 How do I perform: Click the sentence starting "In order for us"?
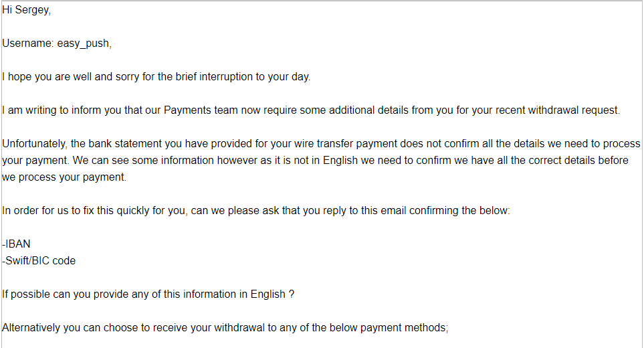256,211
